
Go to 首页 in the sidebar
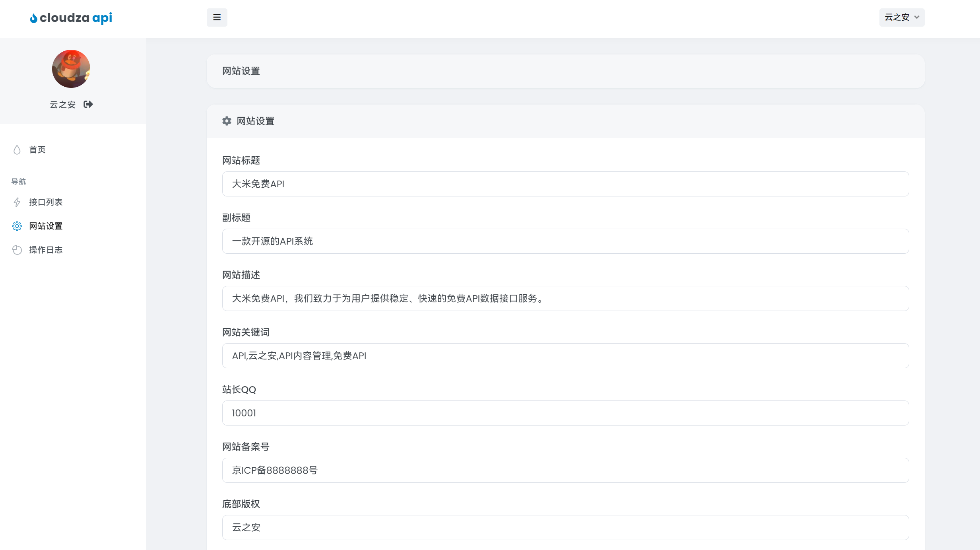tap(37, 150)
